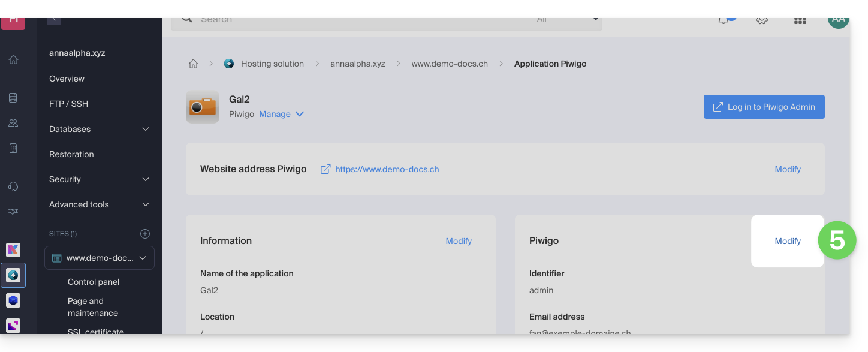Open the https://www.demo-docs.ch link
The height and width of the screenshot is (352, 868).
(387, 169)
